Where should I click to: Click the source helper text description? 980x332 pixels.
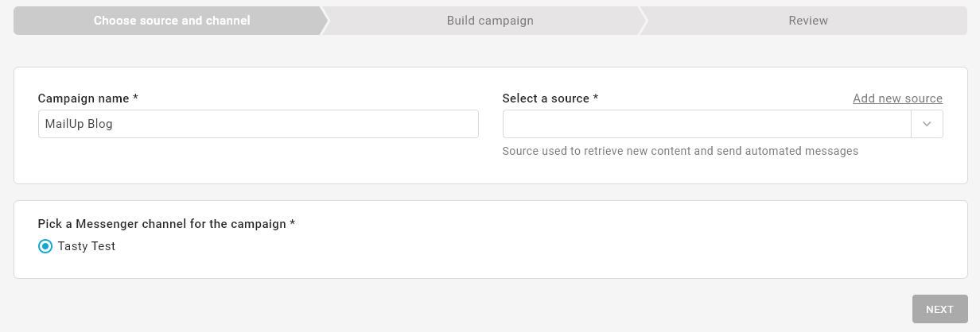[680, 151]
